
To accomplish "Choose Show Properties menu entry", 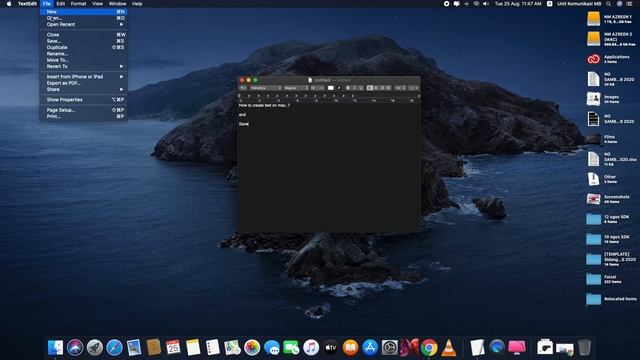I will click(84, 100).
